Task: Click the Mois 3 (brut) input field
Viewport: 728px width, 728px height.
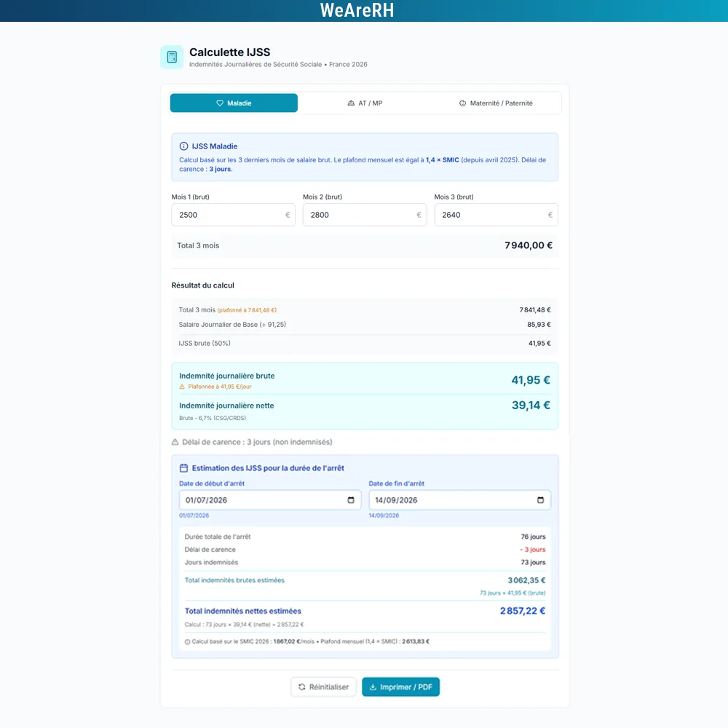Action: (x=496, y=215)
